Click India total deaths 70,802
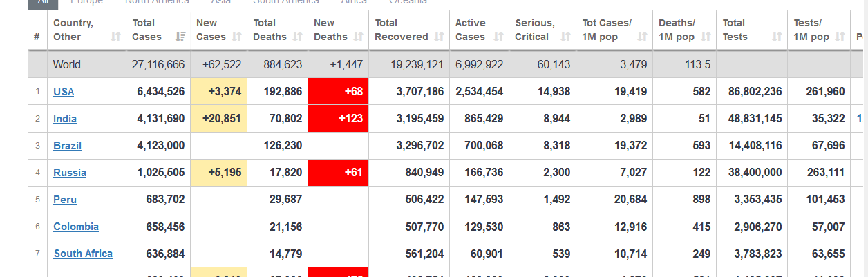 click(285, 118)
